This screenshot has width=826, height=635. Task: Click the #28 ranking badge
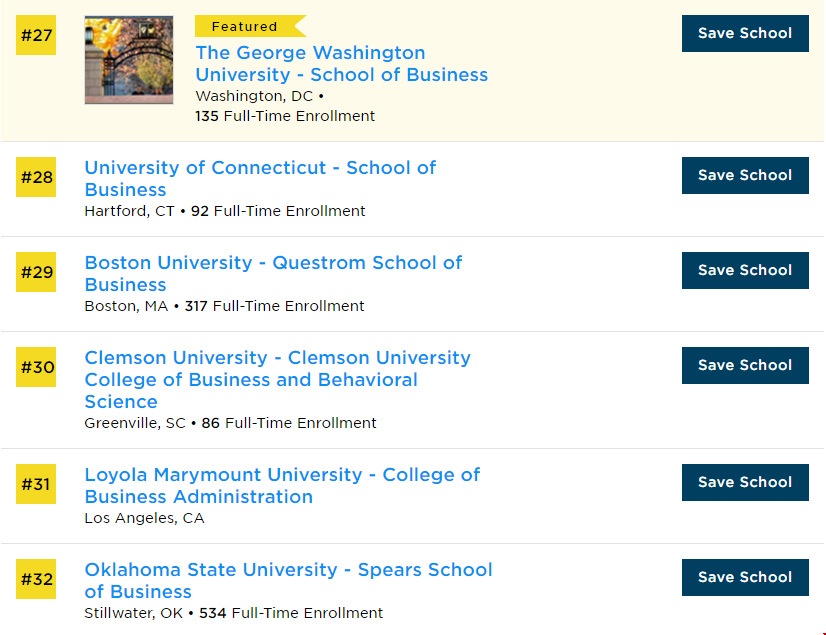[x=37, y=178]
